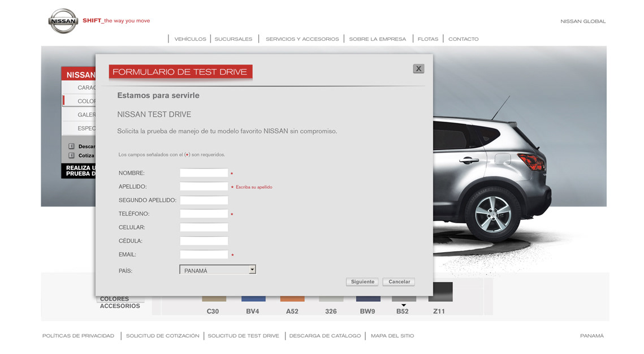Click the Cotiza arrow icon in sidebar
The image size is (644, 354).
(x=71, y=156)
